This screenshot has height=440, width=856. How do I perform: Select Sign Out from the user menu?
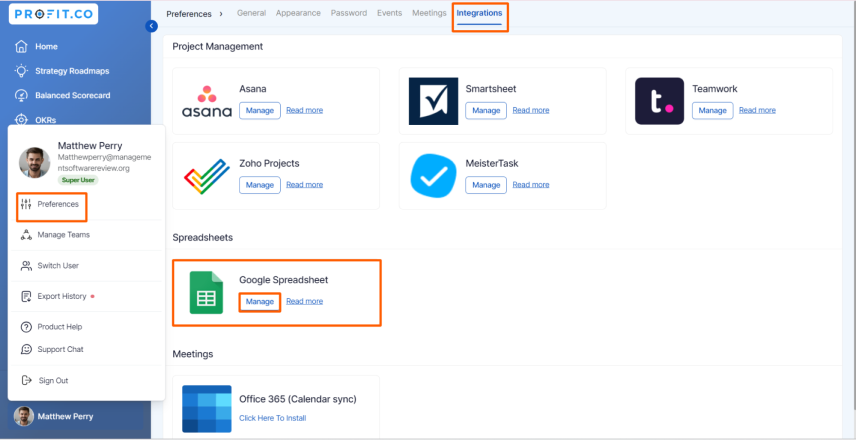(54, 380)
